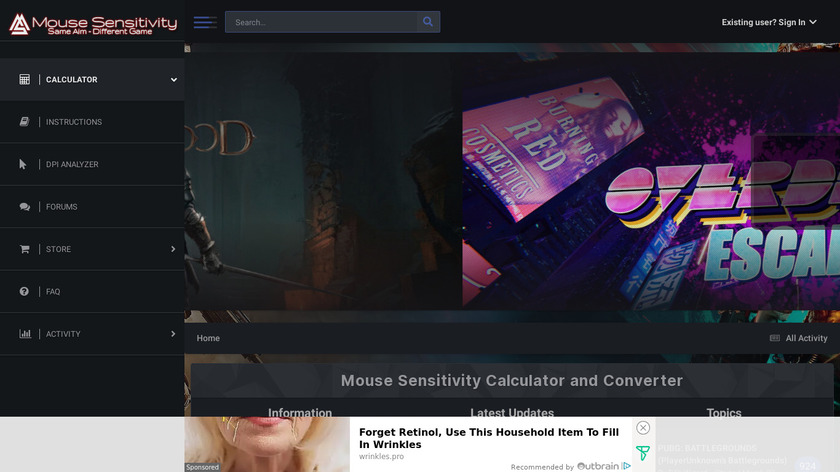Click the wrinkles.pro ad source link

pyautogui.click(x=381, y=456)
